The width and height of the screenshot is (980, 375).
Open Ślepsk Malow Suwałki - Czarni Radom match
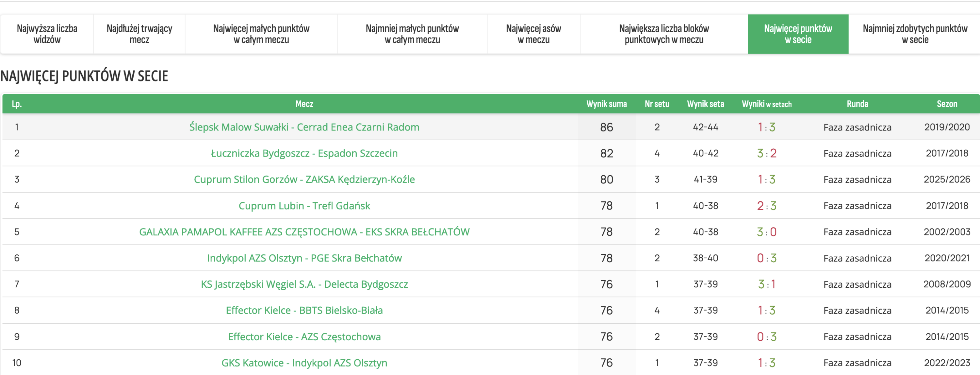point(304,127)
